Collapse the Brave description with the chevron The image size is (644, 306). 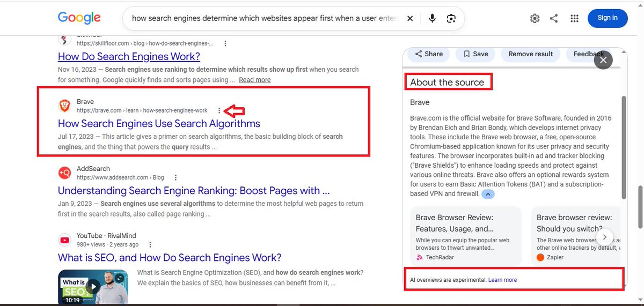coord(488,194)
